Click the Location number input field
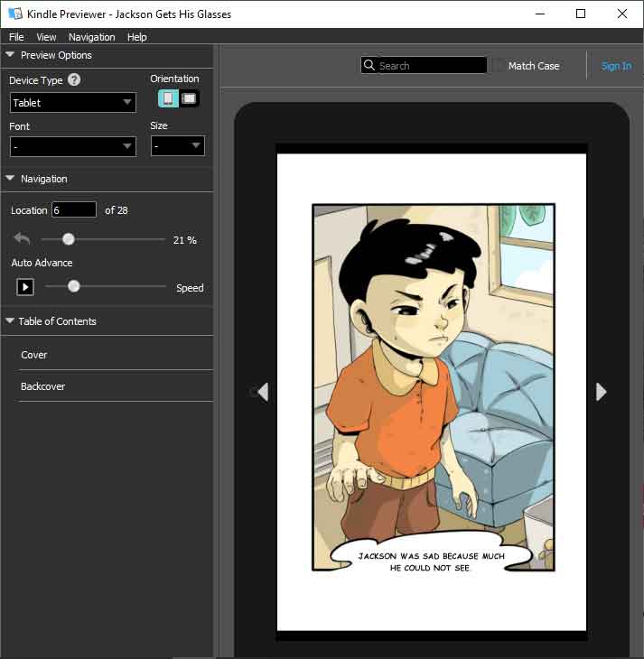The image size is (644, 659). point(73,209)
